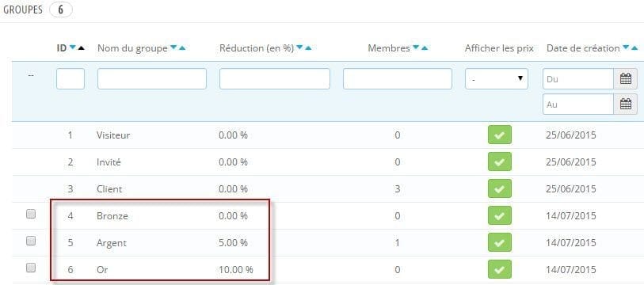Click the Bronze group name

(x=112, y=216)
